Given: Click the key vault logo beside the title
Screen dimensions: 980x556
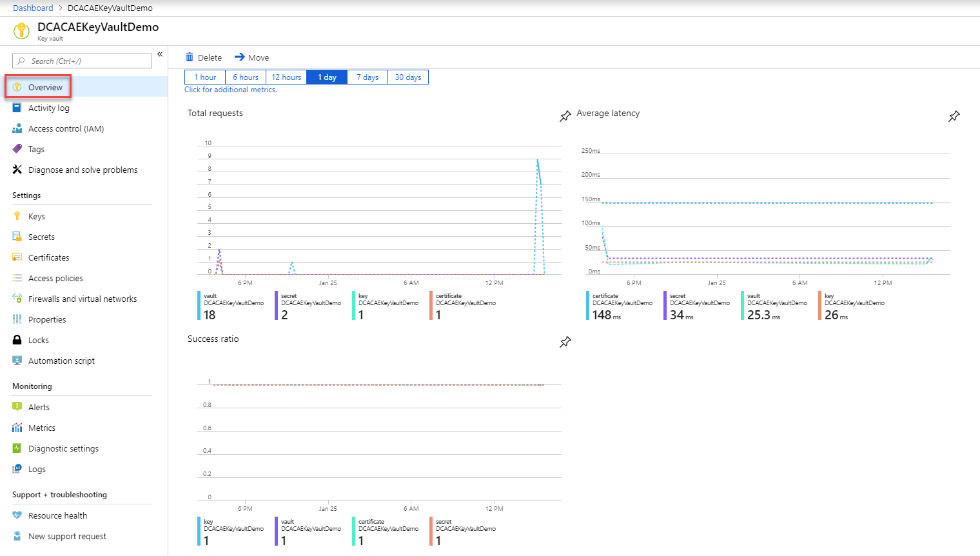Looking at the screenshot, I should (x=21, y=30).
